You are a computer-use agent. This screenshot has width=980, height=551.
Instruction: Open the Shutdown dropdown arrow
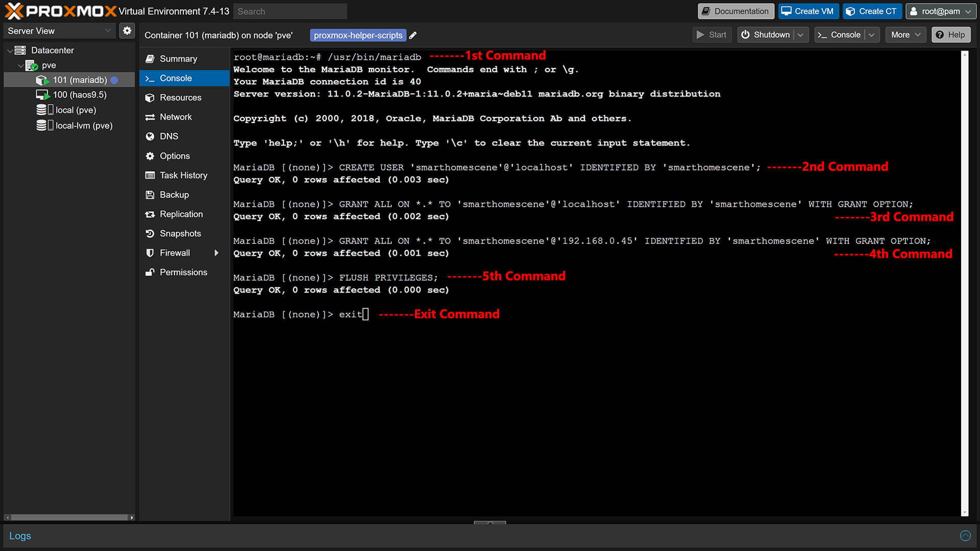pos(800,35)
